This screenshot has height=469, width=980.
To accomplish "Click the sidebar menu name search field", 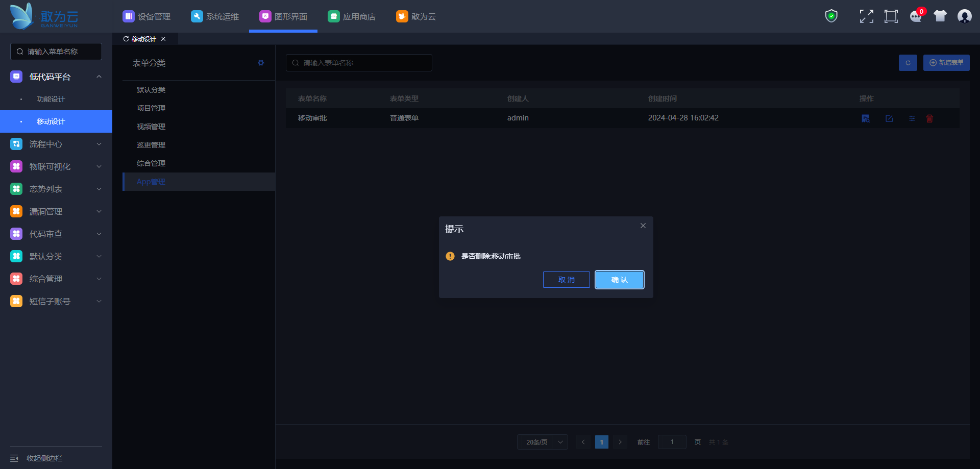I will pyautogui.click(x=56, y=52).
